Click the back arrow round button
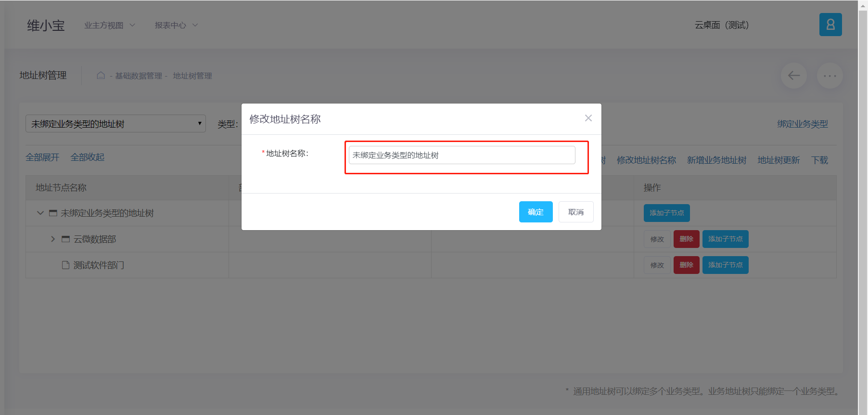This screenshot has width=868, height=415. [x=794, y=76]
